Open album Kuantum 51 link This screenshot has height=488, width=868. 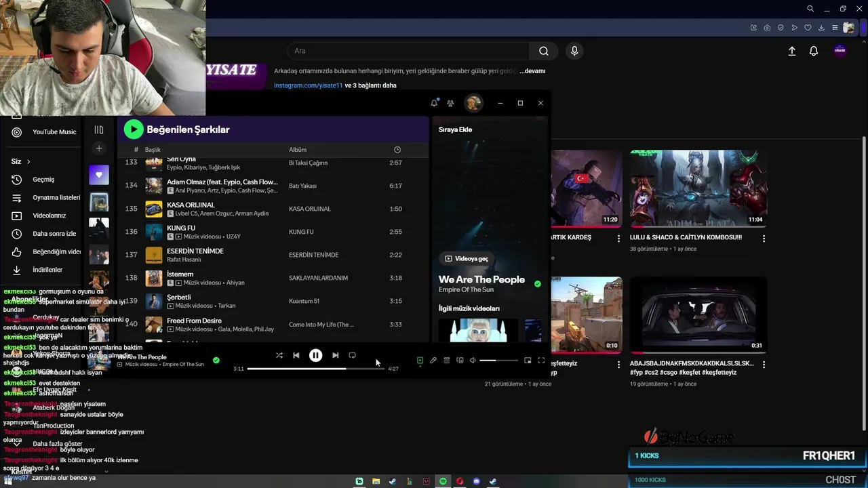(x=304, y=301)
